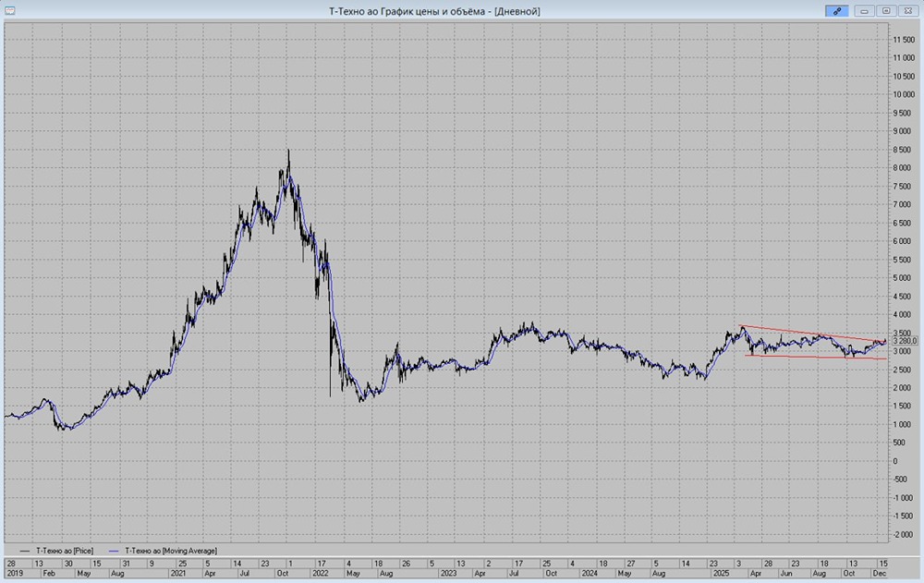Viewport: 924px width, 583px height.
Task: Open the chart window system menu icon
Action: click(x=9, y=10)
